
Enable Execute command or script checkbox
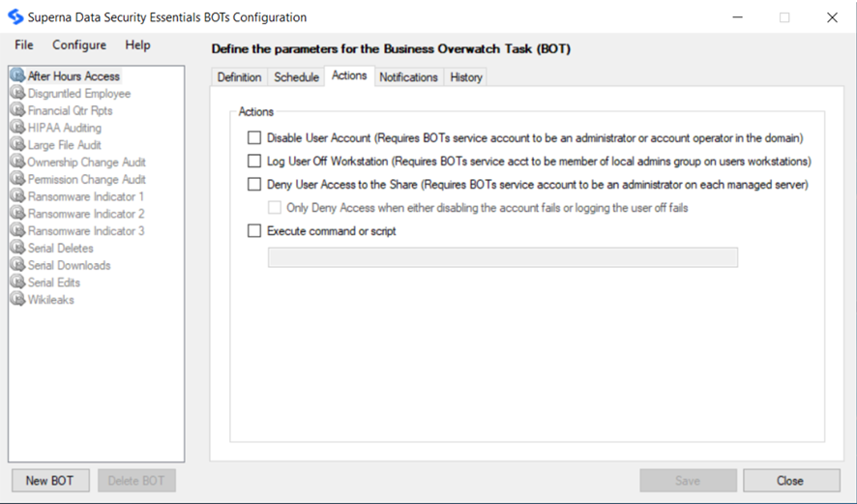[254, 230]
